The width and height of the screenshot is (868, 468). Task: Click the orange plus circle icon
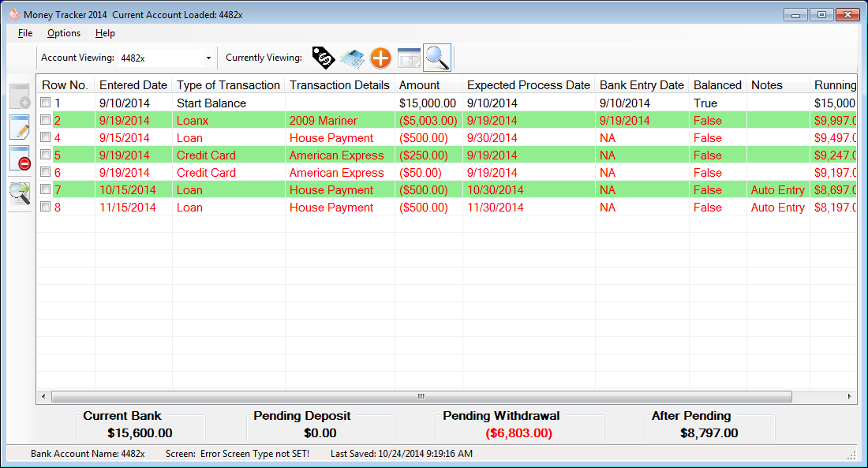tap(380, 58)
